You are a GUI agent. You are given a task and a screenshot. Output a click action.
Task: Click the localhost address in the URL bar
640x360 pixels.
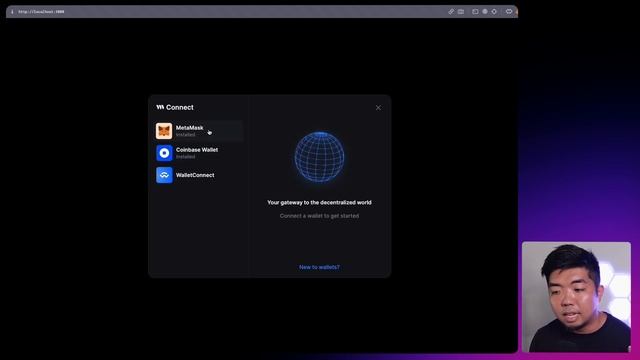(x=41, y=12)
